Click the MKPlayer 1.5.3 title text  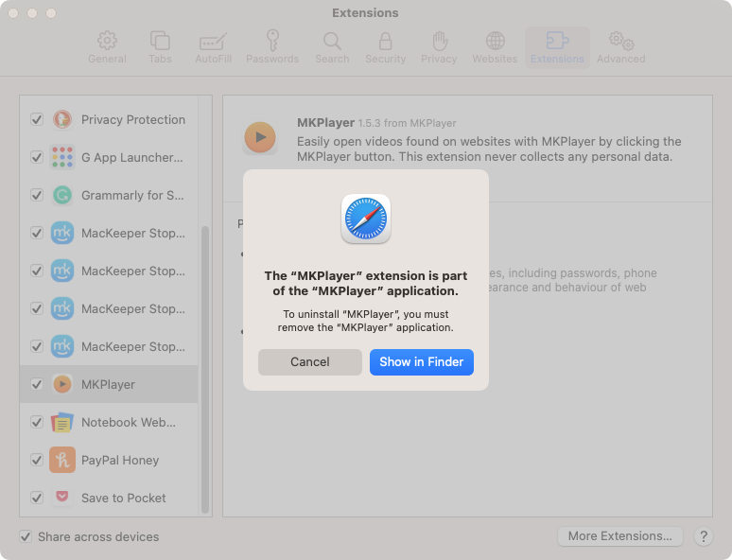click(x=376, y=123)
